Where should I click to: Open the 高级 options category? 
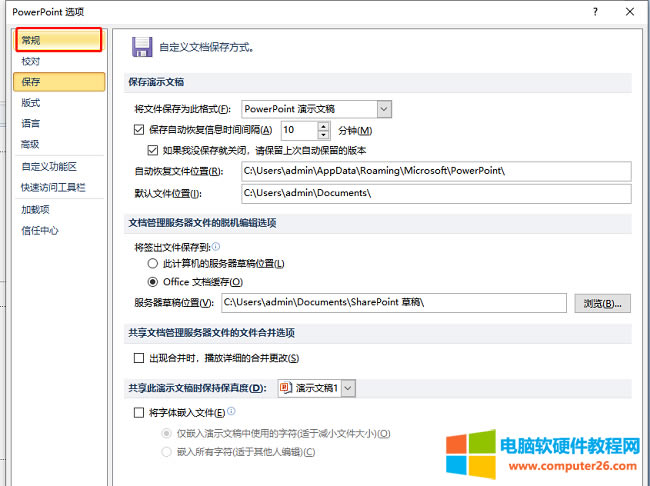click(x=31, y=144)
